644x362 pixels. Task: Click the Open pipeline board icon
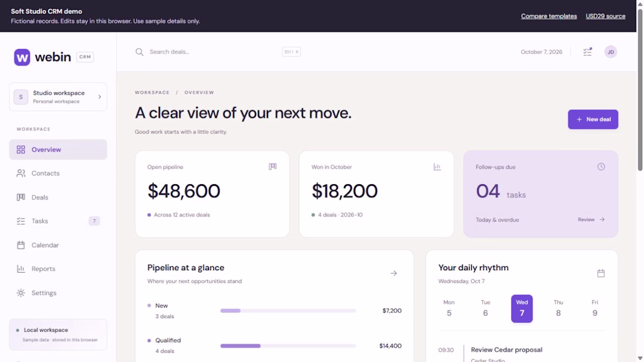click(x=273, y=167)
